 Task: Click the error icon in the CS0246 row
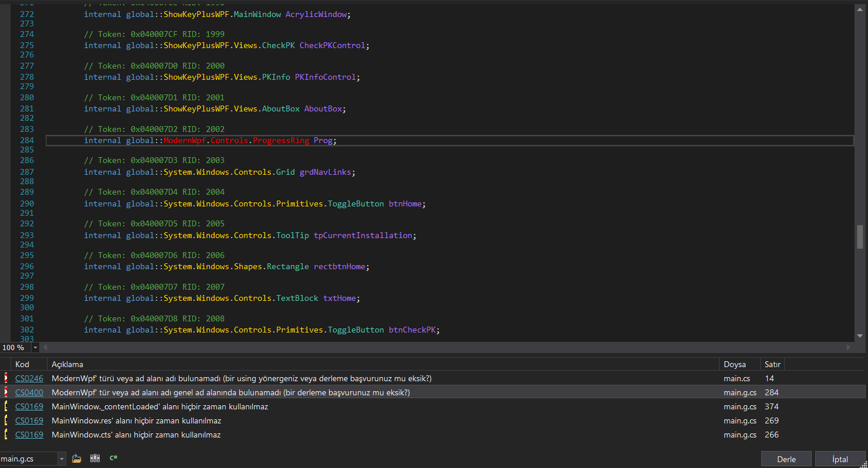[x=6, y=378]
